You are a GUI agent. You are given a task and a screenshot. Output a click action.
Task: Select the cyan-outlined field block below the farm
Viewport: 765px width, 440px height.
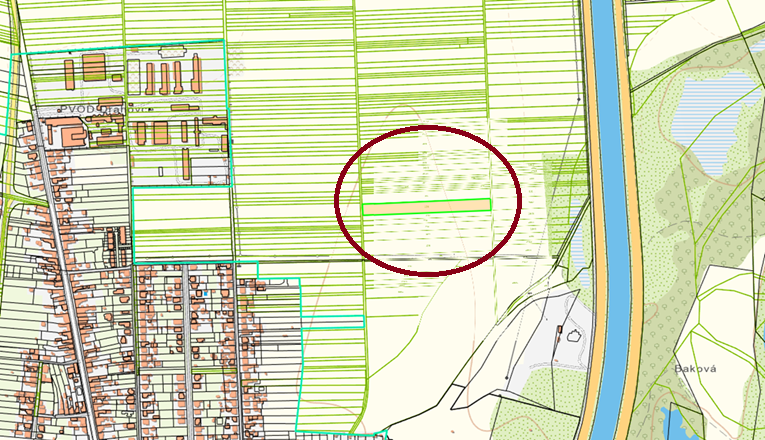[182, 224]
